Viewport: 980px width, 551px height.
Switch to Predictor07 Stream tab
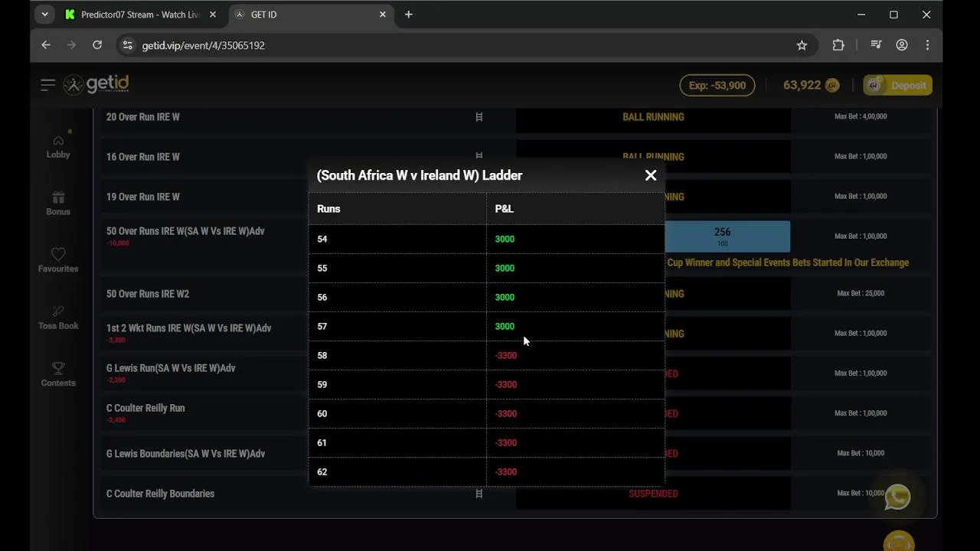(x=140, y=15)
